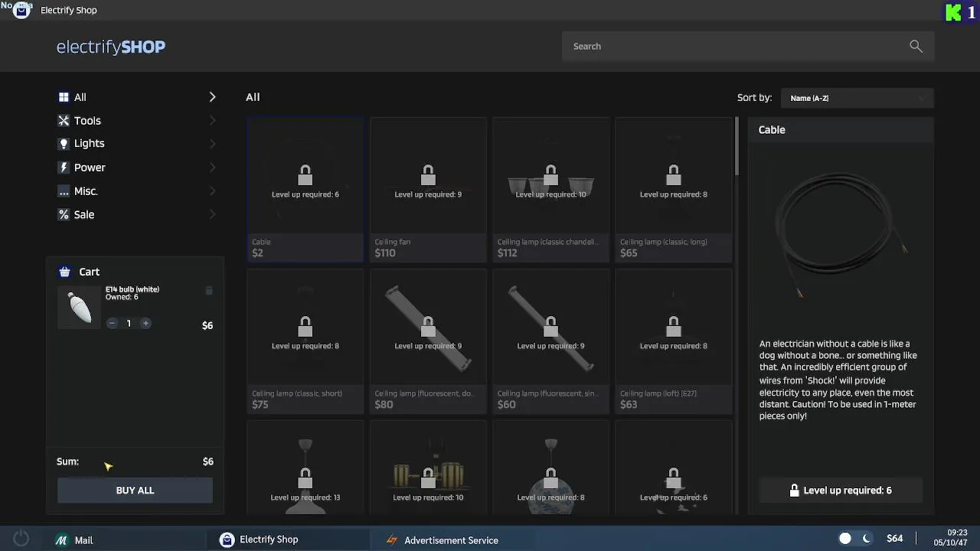
Task: Click the '09:23' clock in the taskbar
Action: point(957,533)
